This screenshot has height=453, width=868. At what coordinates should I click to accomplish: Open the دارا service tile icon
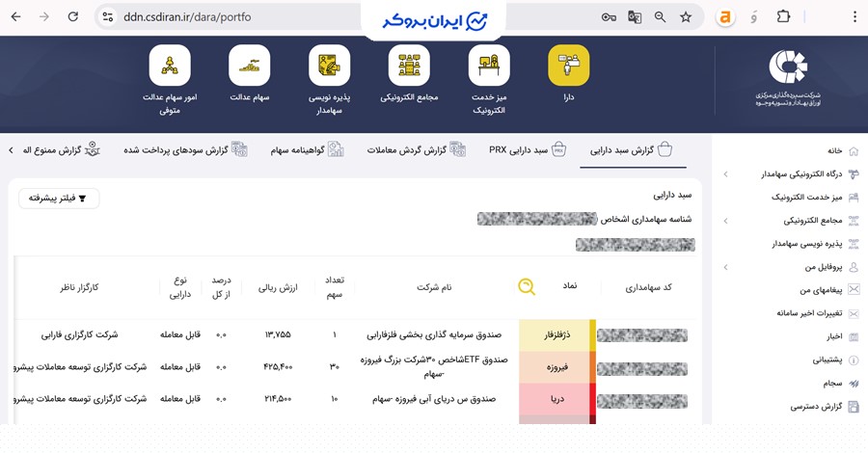568,65
